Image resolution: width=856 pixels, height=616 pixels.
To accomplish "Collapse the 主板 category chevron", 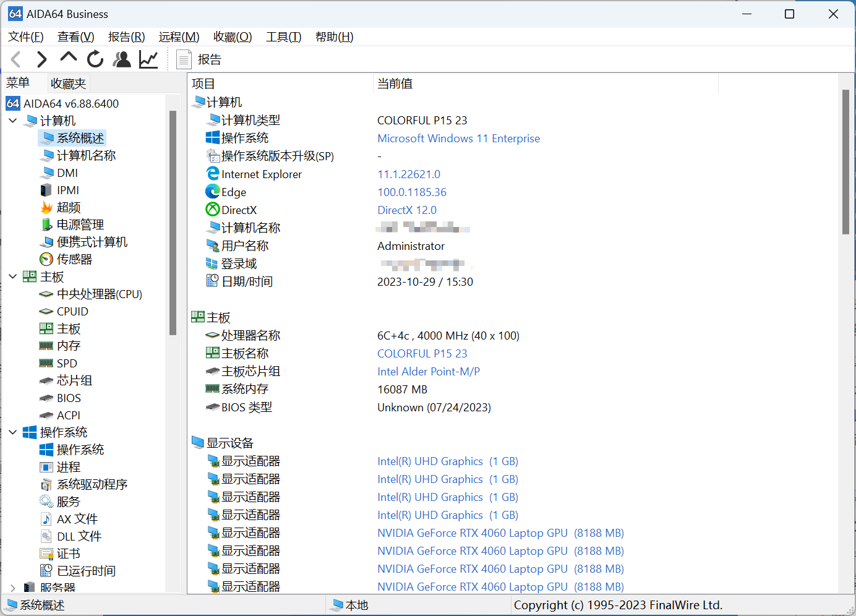I will pyautogui.click(x=12, y=276).
